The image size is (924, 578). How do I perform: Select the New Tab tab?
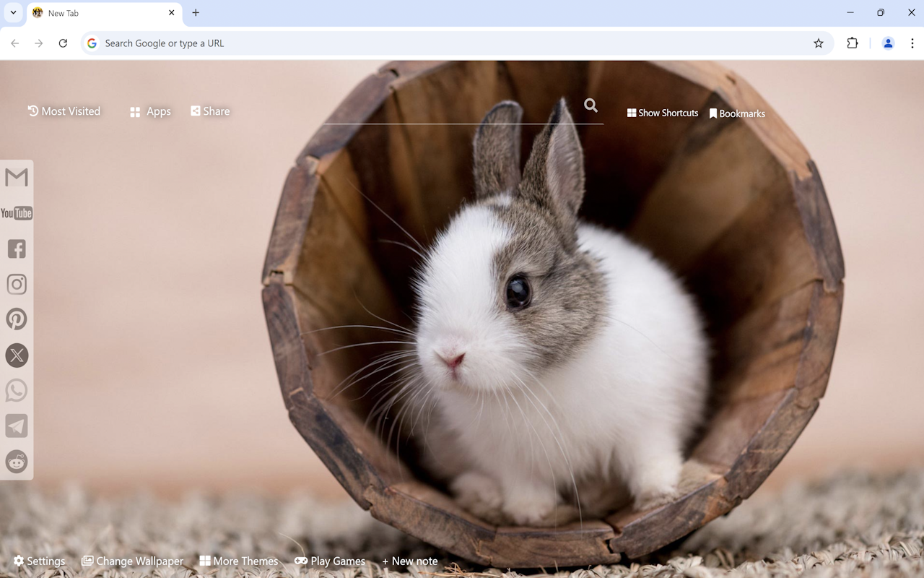pos(105,13)
